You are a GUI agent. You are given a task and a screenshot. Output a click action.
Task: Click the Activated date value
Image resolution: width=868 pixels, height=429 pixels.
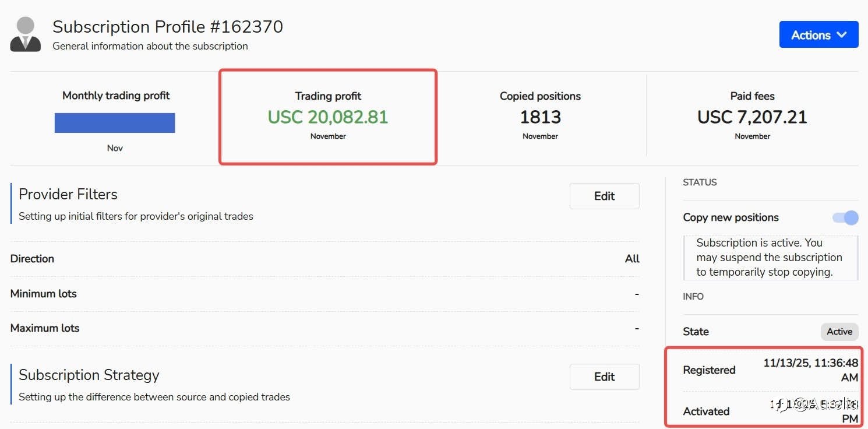(x=814, y=411)
